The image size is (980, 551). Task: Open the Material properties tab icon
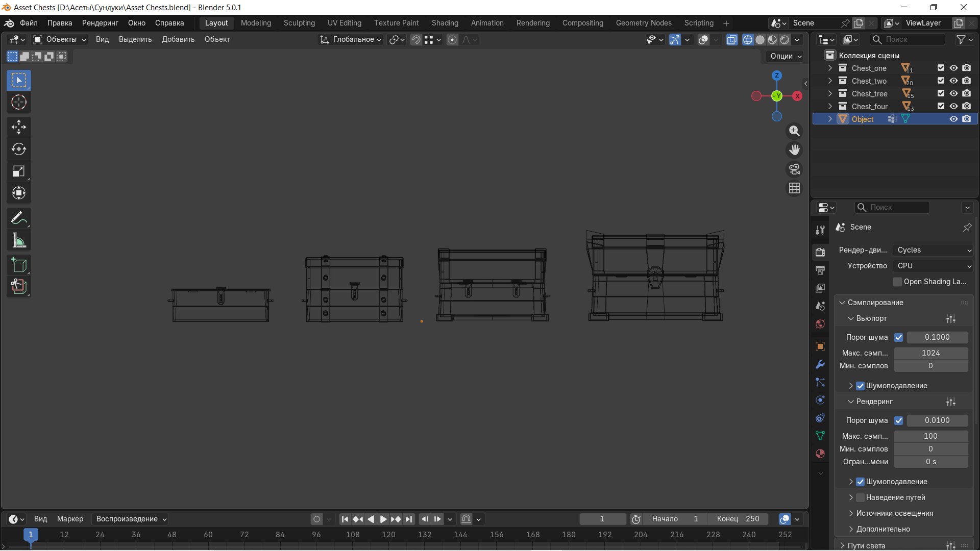coord(820,454)
